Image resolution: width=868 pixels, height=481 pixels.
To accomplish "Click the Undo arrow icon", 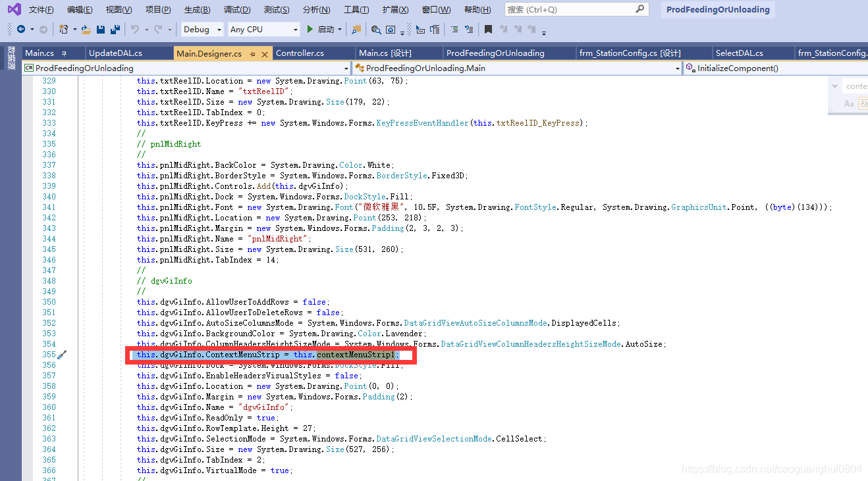I will [x=134, y=30].
